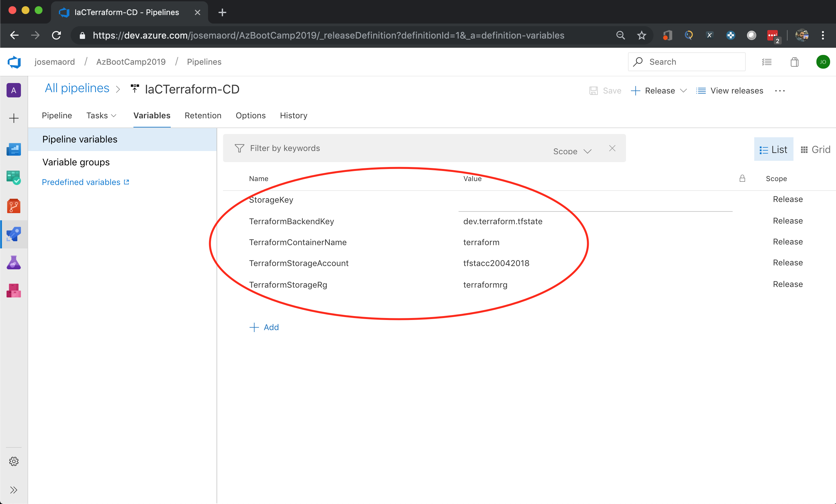Click the Azure DevOps logo

tap(14, 62)
